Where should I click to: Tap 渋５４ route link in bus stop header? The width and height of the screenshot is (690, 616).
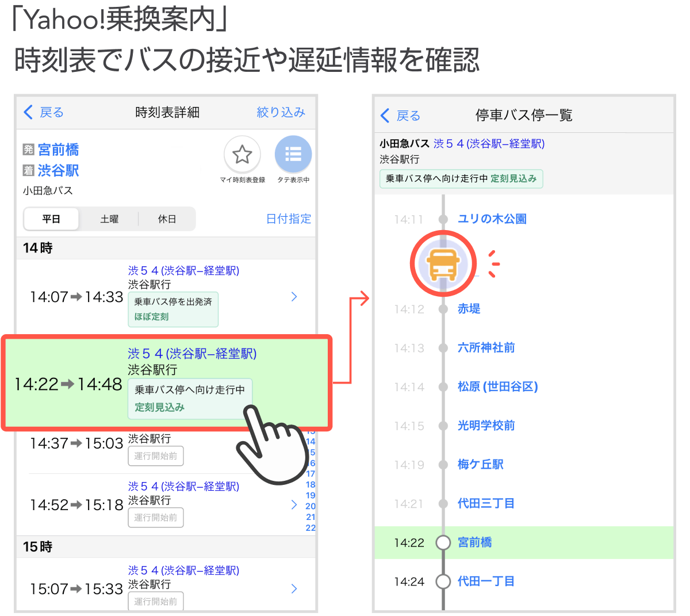[x=489, y=143]
